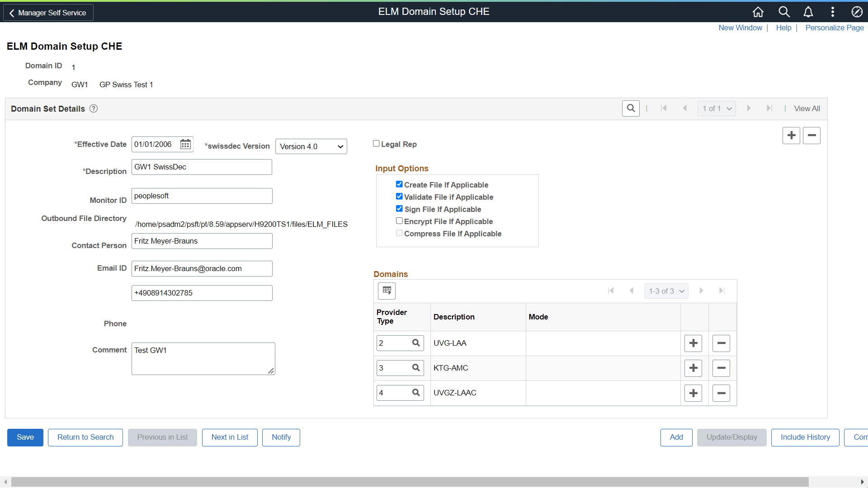Open the Actions List three-dot menu

[x=832, y=12]
